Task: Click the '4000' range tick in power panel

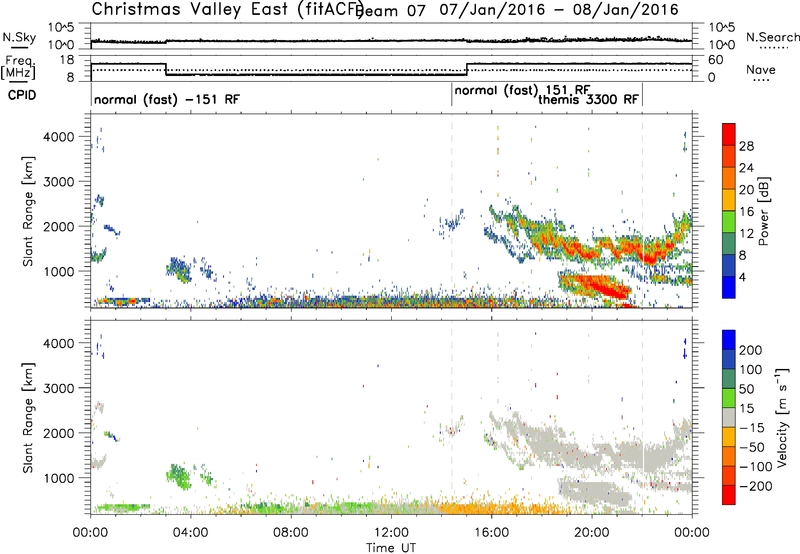Action: 59,137
